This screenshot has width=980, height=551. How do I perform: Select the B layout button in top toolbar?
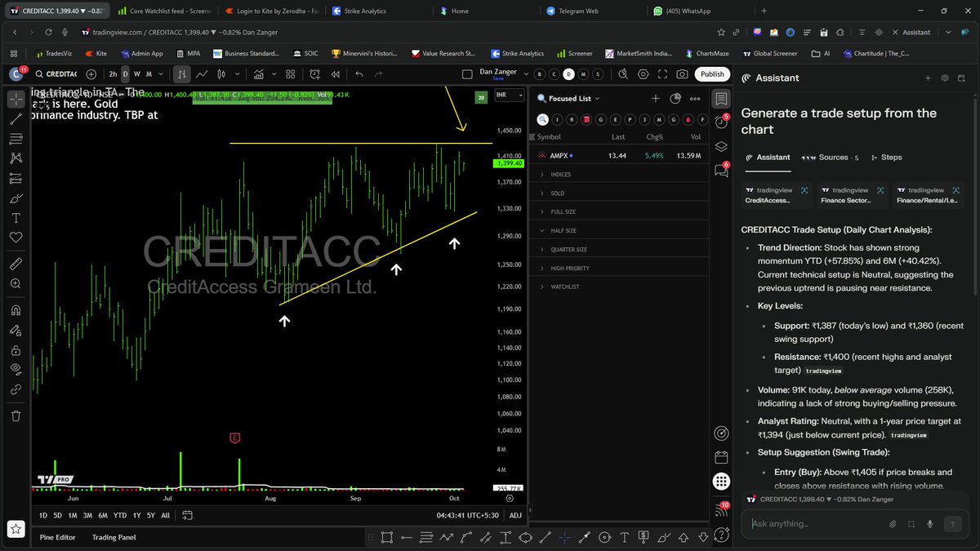pyautogui.click(x=540, y=74)
